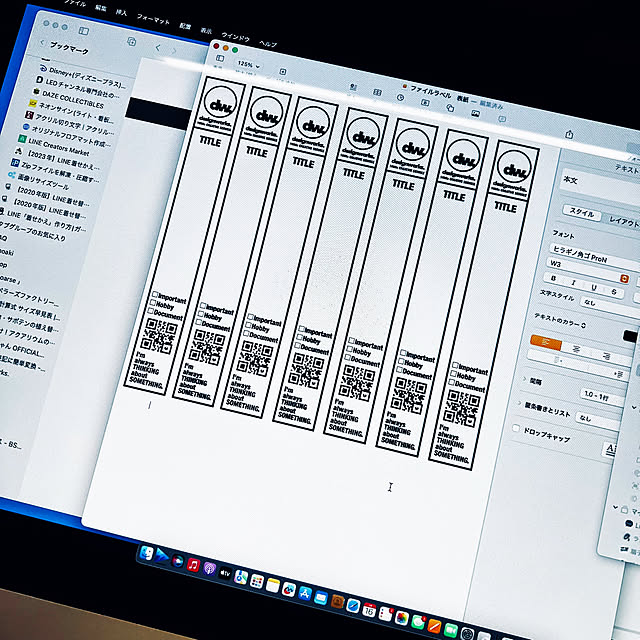The image size is (640, 640).
Task: Add a comment via Pages toolbar icon
Action: pos(502,119)
